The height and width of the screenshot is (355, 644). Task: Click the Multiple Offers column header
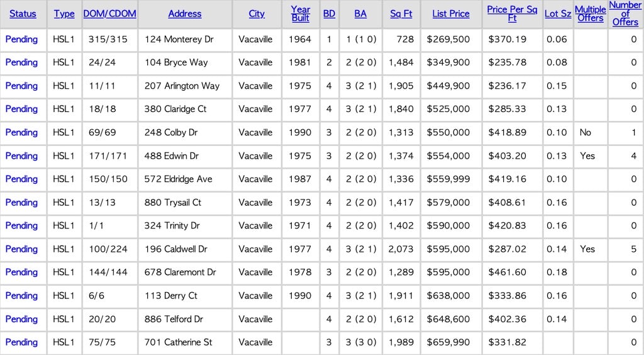[x=590, y=14]
